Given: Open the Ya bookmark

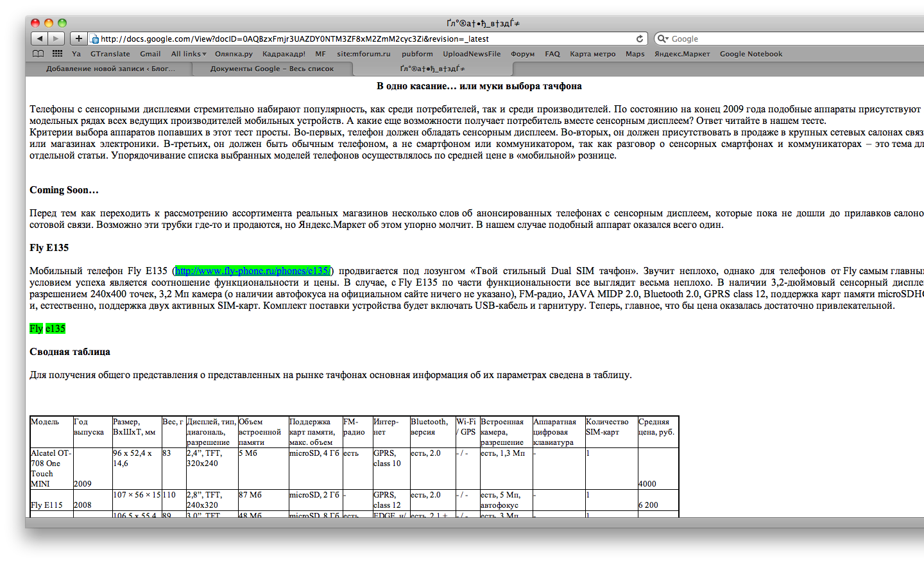Looking at the screenshot, I should tap(76, 54).
